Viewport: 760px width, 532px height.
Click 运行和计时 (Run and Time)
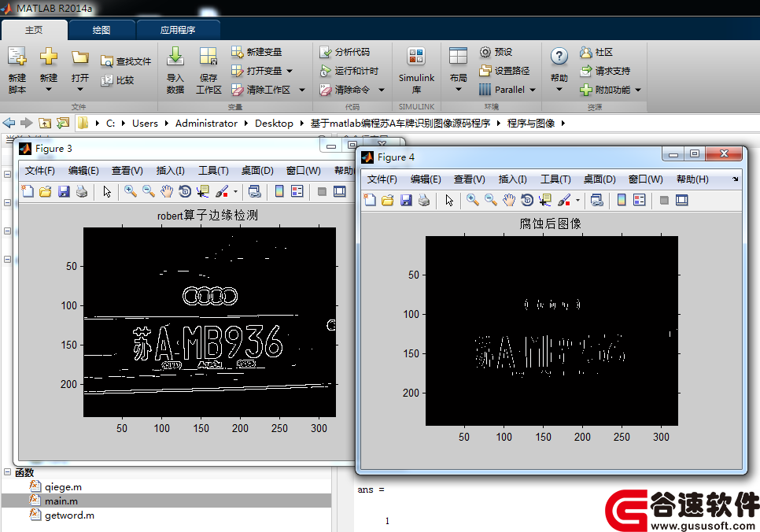(x=349, y=71)
